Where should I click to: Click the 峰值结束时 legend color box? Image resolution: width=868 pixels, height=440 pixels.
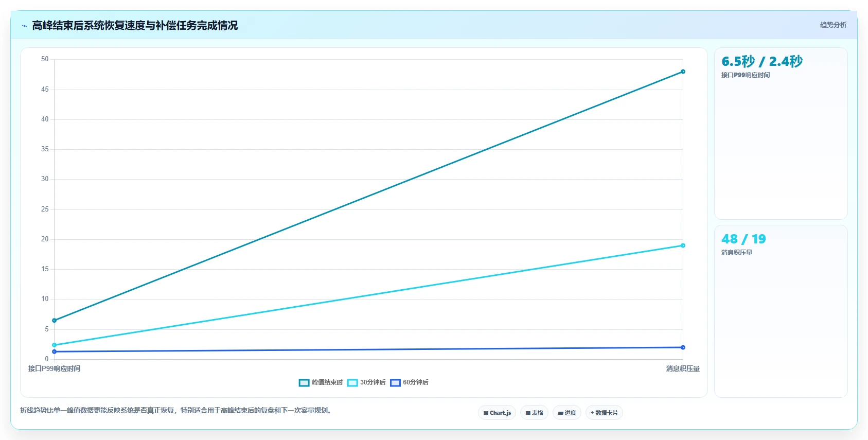pos(304,382)
